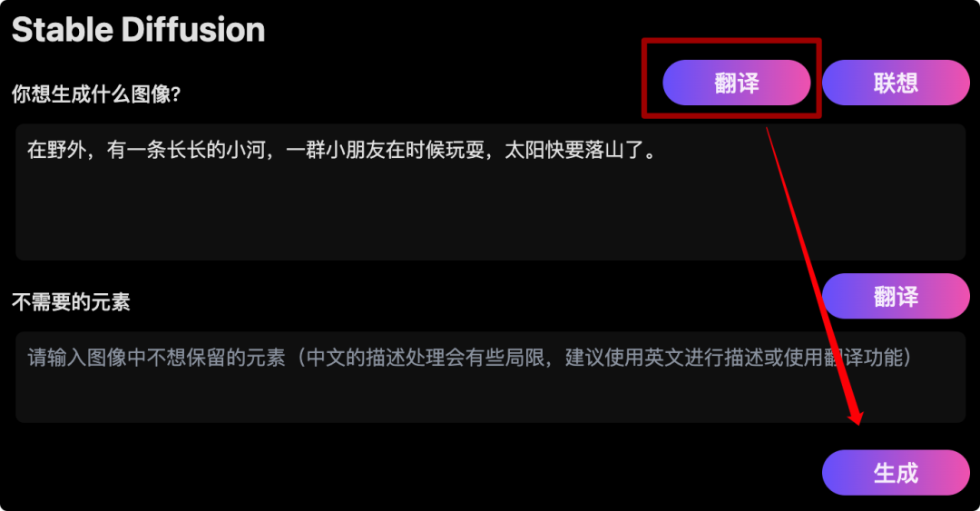Translate the Chinese prompt using the red-outlined 翻译 button
Image resolution: width=980 pixels, height=511 pixels.
(736, 83)
